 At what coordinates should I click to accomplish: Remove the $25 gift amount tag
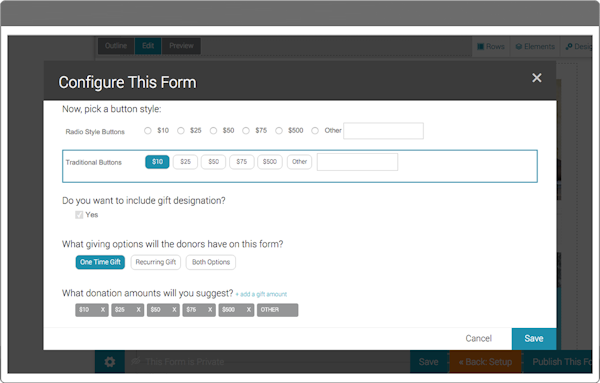click(138, 310)
